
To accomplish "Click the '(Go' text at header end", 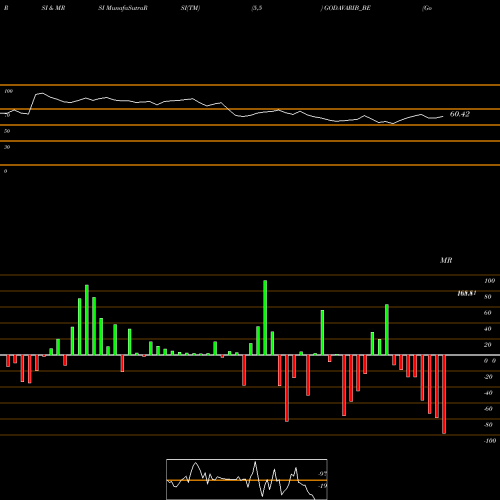I will [x=427, y=8].
